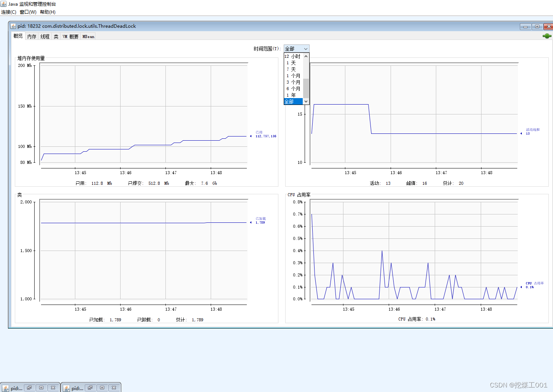Screen dimensions: 553x392
Task: Select 1 天 in the time range list
Action: pyautogui.click(x=293, y=63)
